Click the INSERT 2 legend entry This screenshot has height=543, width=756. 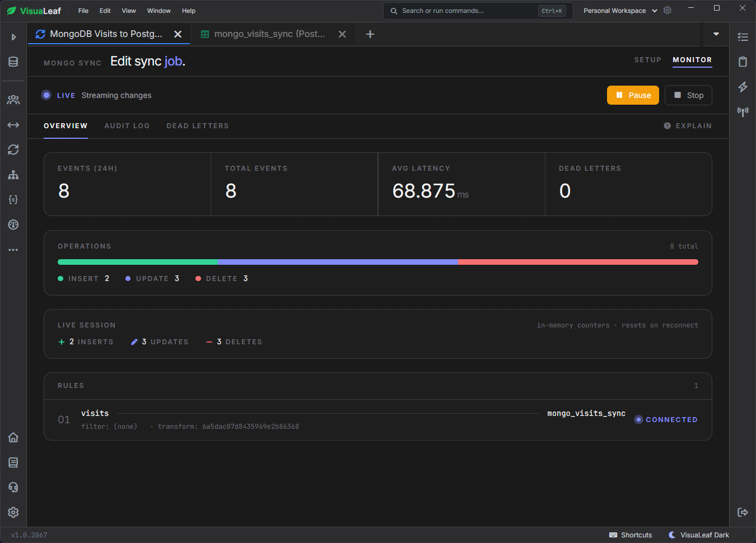(83, 279)
